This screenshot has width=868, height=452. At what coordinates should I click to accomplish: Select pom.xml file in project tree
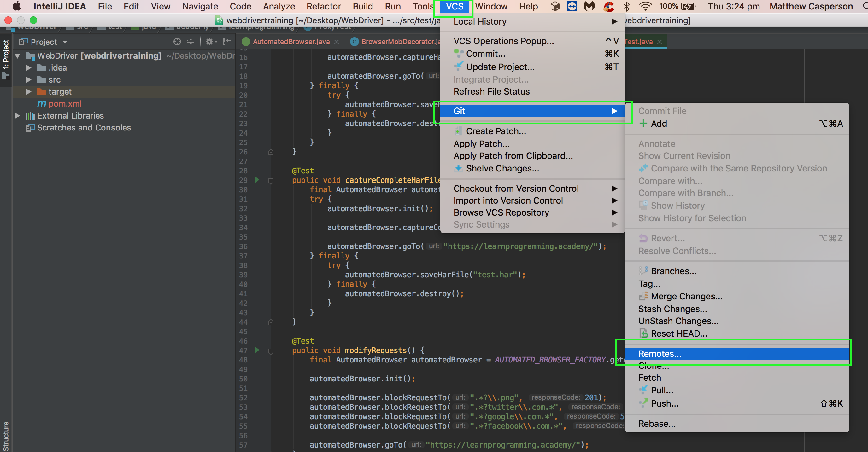[x=65, y=104]
